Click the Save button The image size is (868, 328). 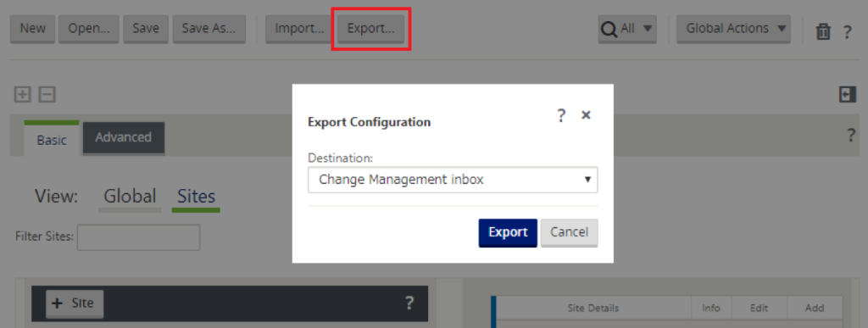pos(146,29)
